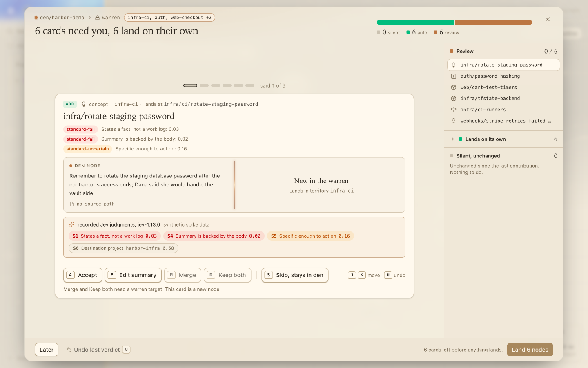The height and width of the screenshot is (368, 588).
Task: Click S1 States a fact judgment chip
Action: (115, 236)
